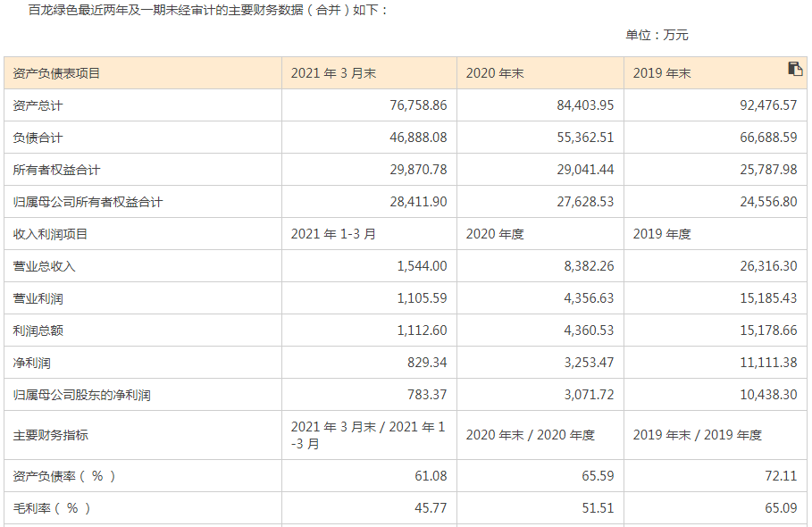Click the value 51.51

point(598,508)
